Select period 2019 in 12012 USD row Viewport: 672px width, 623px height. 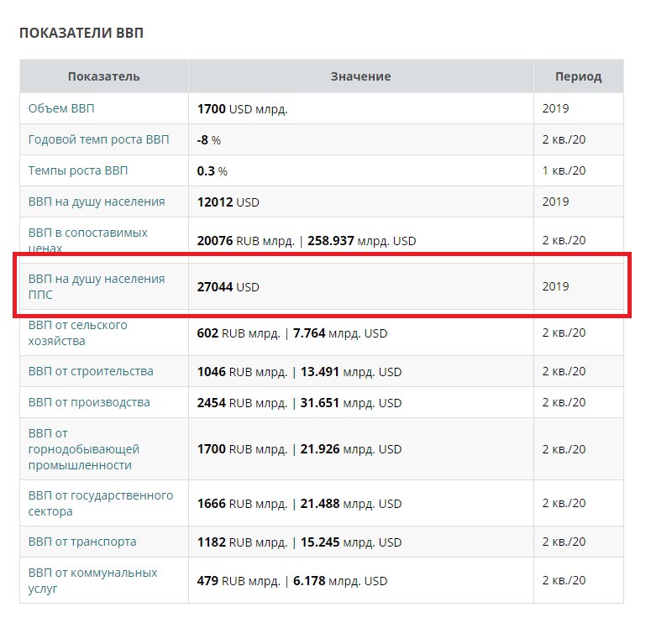pyautogui.click(x=555, y=202)
